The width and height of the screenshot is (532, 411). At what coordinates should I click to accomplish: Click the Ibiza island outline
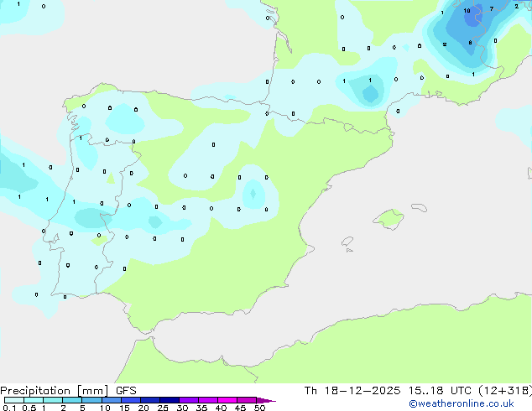[x=347, y=242]
